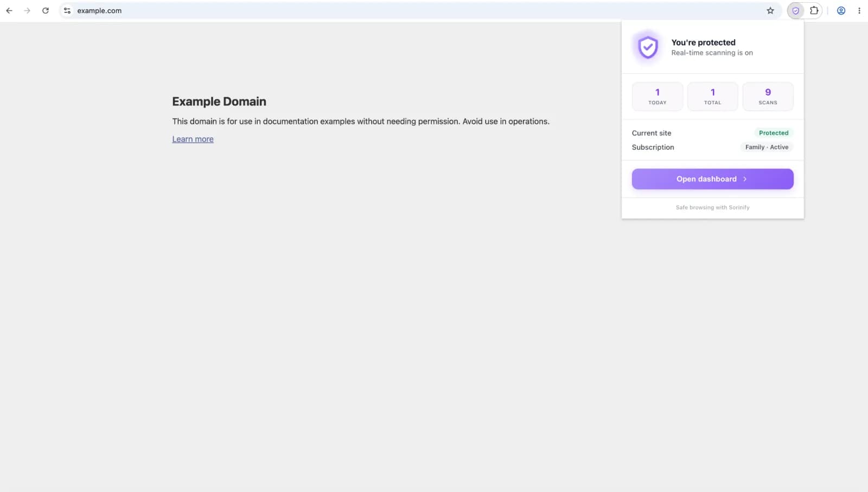Click the Subscription label
The image size is (868, 492).
(653, 147)
